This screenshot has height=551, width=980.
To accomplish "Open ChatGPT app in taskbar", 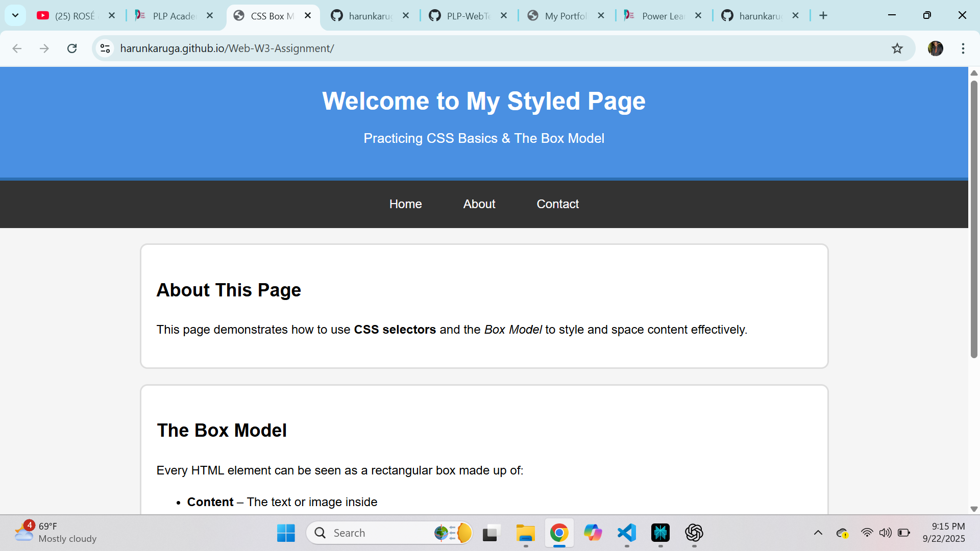I will coord(694,533).
